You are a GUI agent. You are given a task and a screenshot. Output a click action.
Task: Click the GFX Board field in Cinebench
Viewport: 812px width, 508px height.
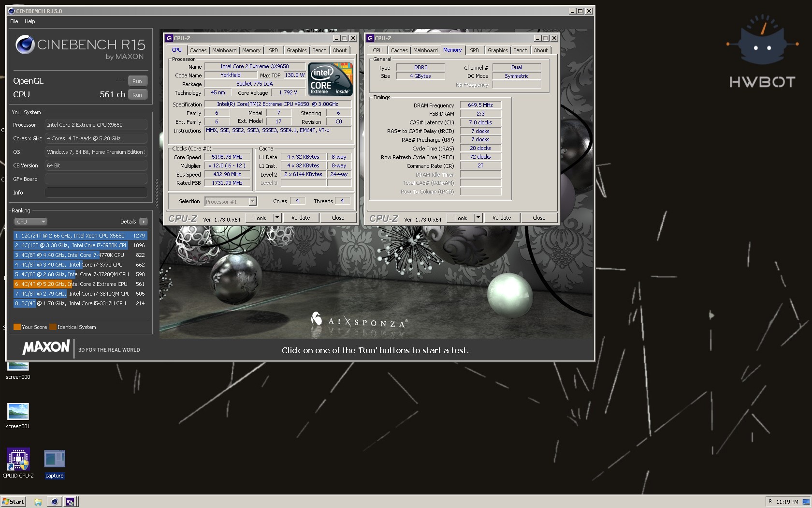click(x=96, y=179)
